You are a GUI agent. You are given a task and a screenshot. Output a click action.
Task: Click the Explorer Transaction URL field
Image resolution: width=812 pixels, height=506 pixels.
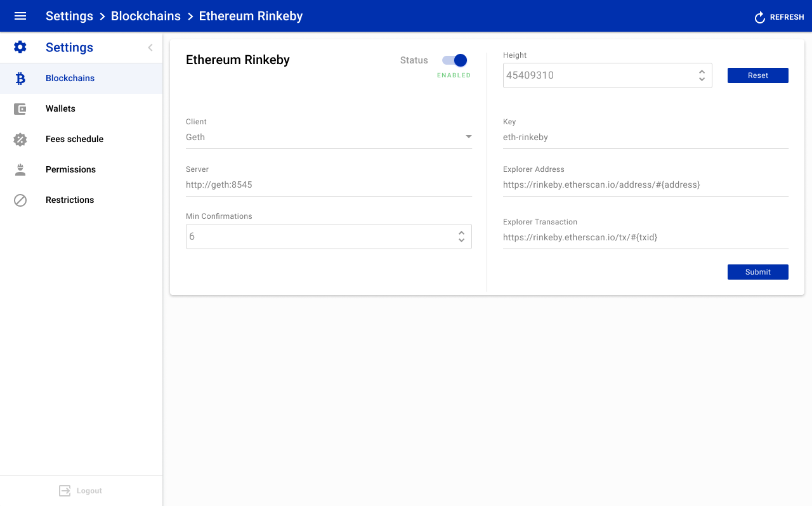pyautogui.click(x=646, y=238)
